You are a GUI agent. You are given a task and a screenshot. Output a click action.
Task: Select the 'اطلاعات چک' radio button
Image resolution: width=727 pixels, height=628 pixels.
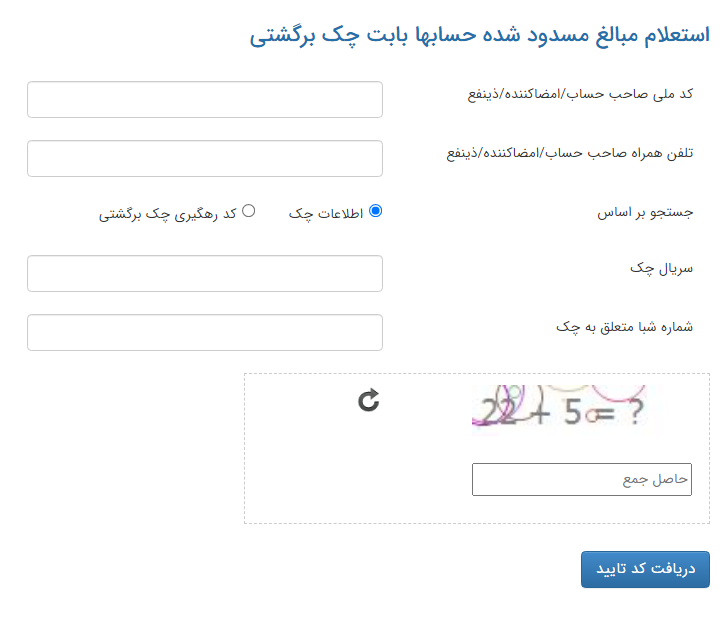coord(376,211)
